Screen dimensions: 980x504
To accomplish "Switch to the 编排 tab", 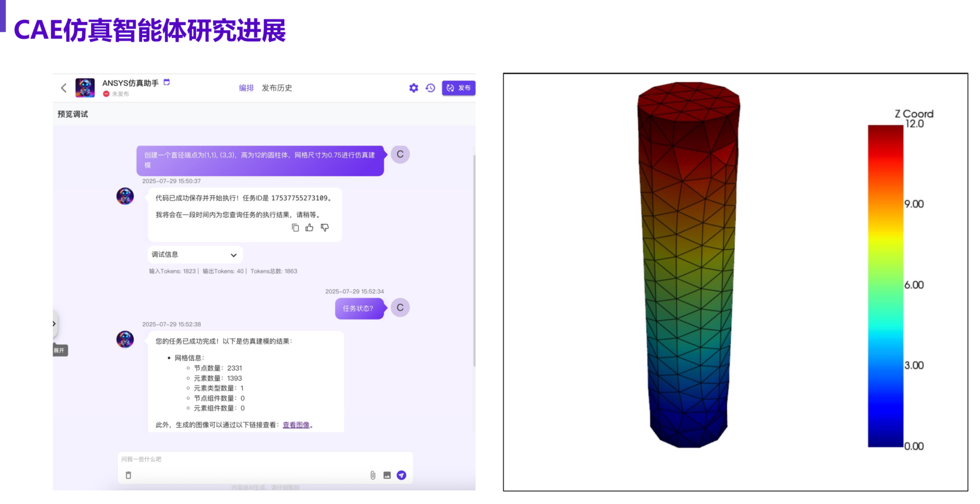I will [x=247, y=88].
